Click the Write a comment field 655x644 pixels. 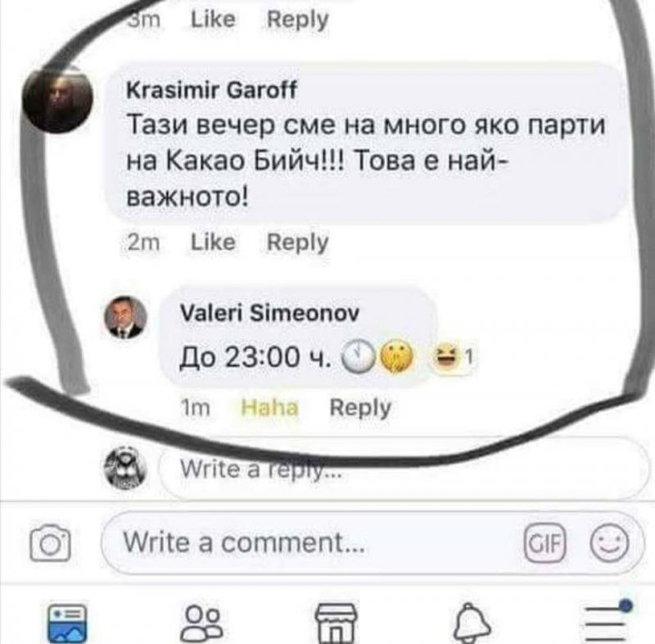(373, 543)
